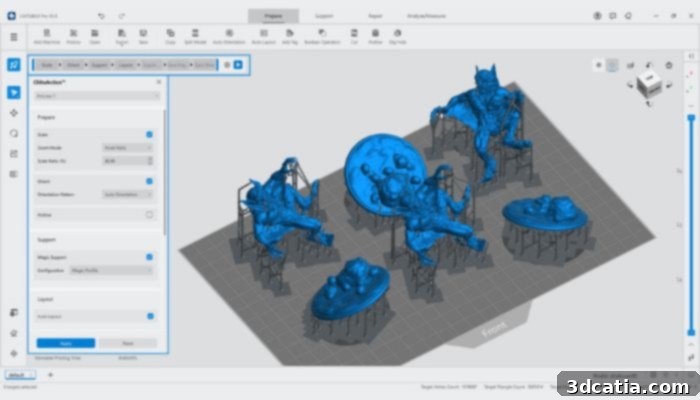Viewport: 700px width, 400px height.
Task: Switch to the Prepare tab
Action: 273,16
